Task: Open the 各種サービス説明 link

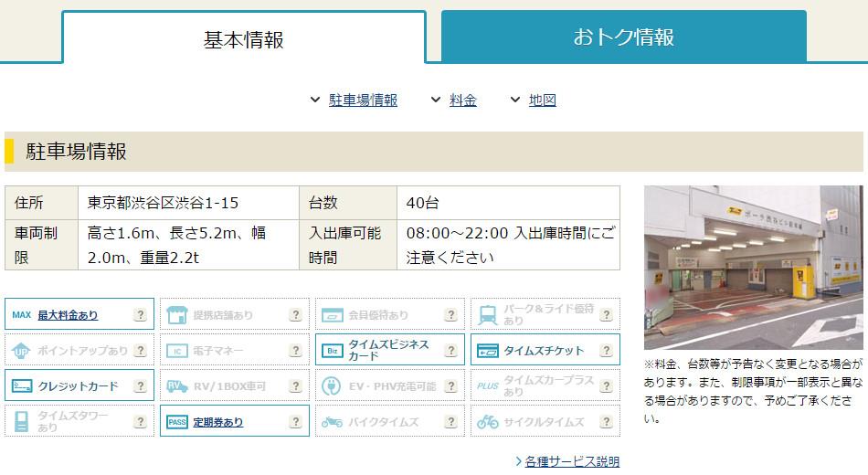Action: (x=572, y=461)
